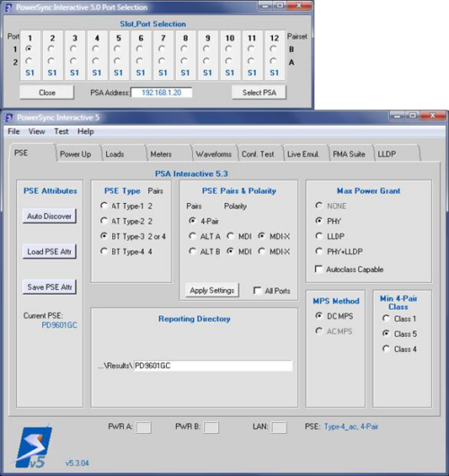
Task: Click the PowerSync v5 logo icon
Action: [33, 446]
